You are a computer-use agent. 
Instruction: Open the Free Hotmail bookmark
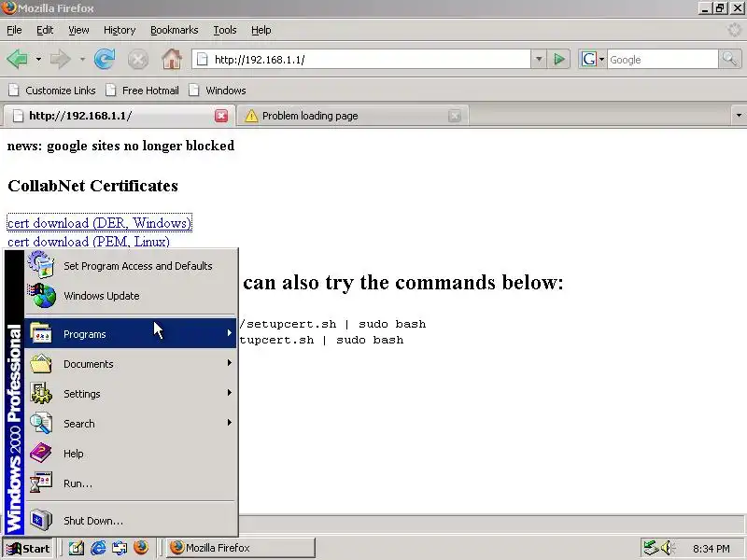pyautogui.click(x=143, y=91)
